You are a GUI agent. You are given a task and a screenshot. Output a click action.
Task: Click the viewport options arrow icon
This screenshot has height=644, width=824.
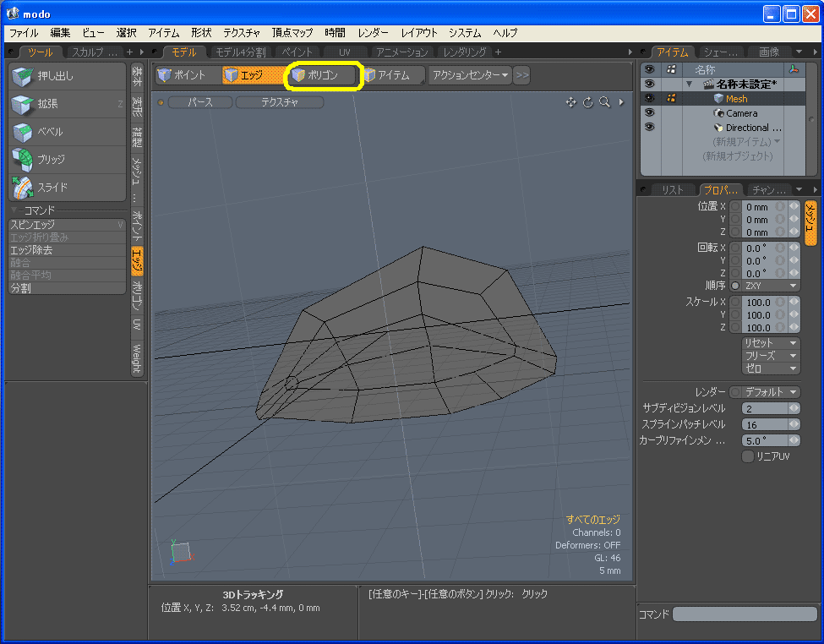click(x=621, y=102)
